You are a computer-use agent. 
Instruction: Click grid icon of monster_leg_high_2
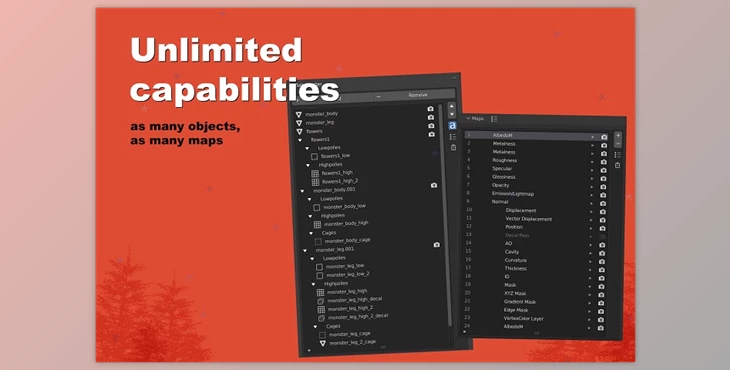coord(321,309)
